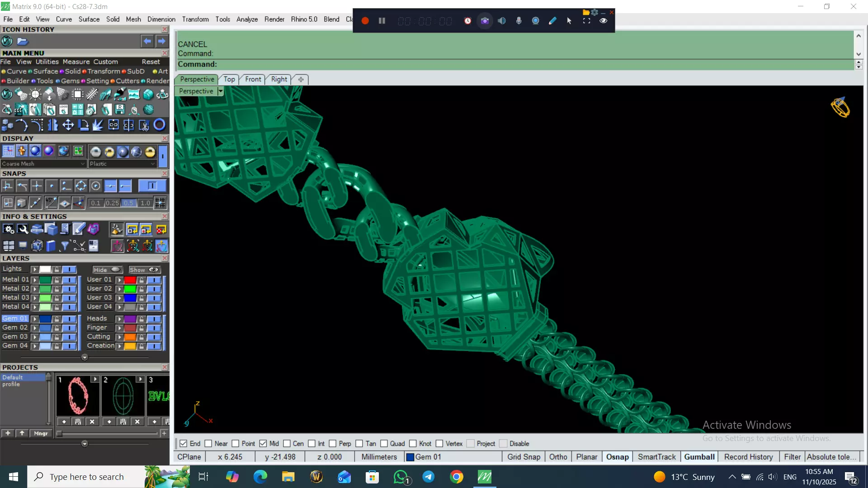Expand the Heads layer arrow
868x488 pixels.
coord(119,319)
